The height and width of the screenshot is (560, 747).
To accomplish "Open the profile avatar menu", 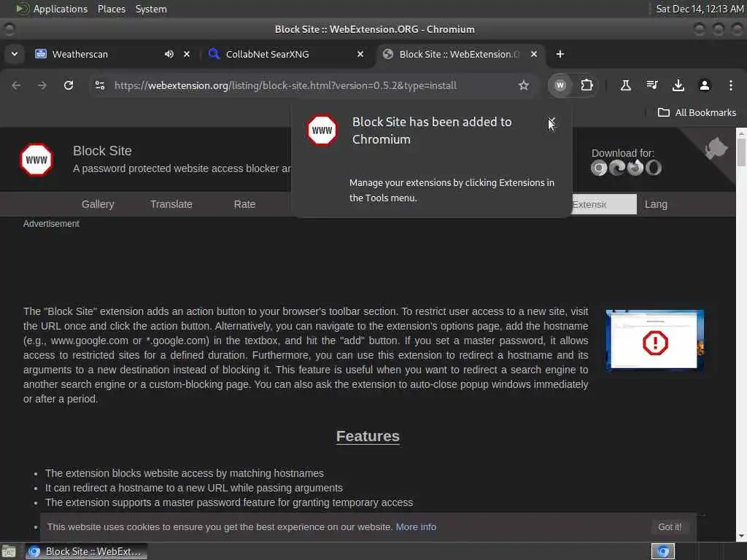I will (704, 85).
